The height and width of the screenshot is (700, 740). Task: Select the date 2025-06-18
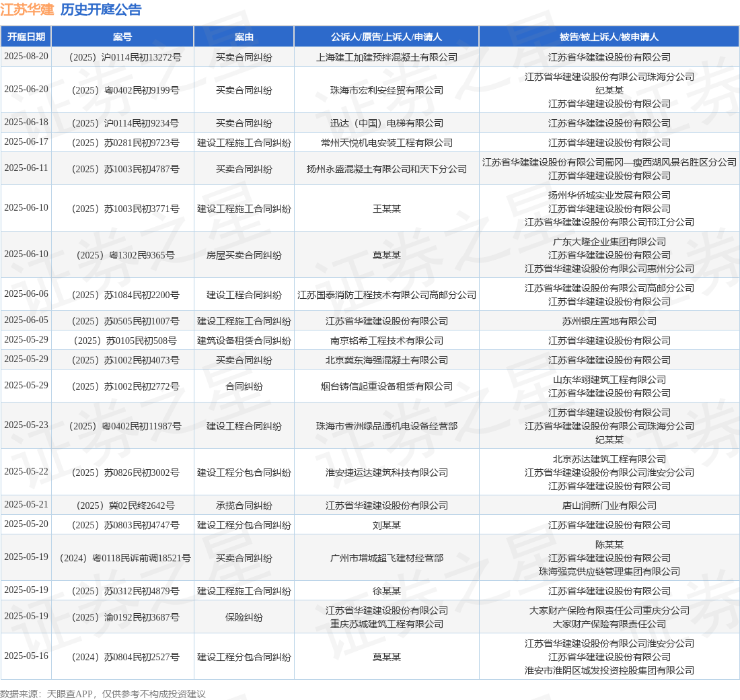click(26, 123)
